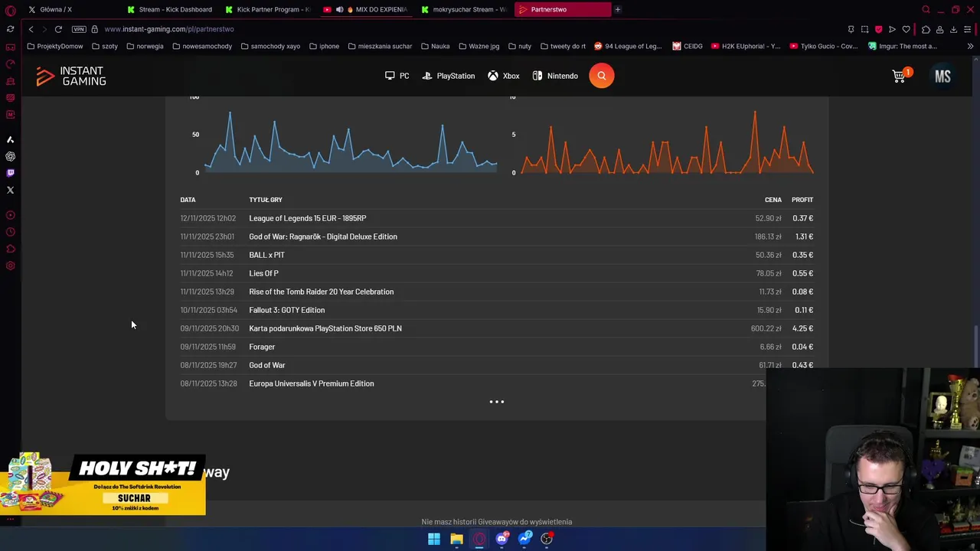980x551 pixels.
Task: Open ChatGPT in the sidebar
Action: click(10, 156)
